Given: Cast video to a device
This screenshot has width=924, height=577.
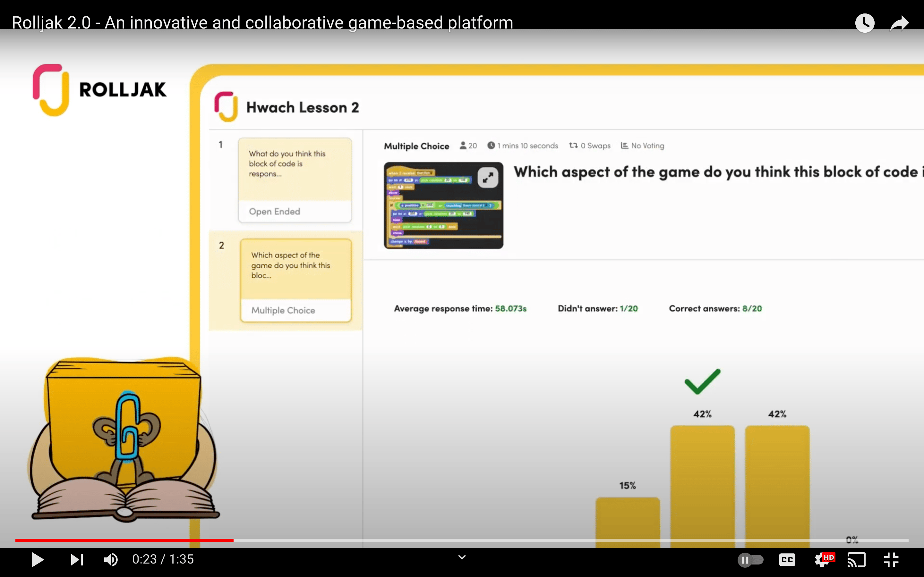Looking at the screenshot, I should click(856, 560).
